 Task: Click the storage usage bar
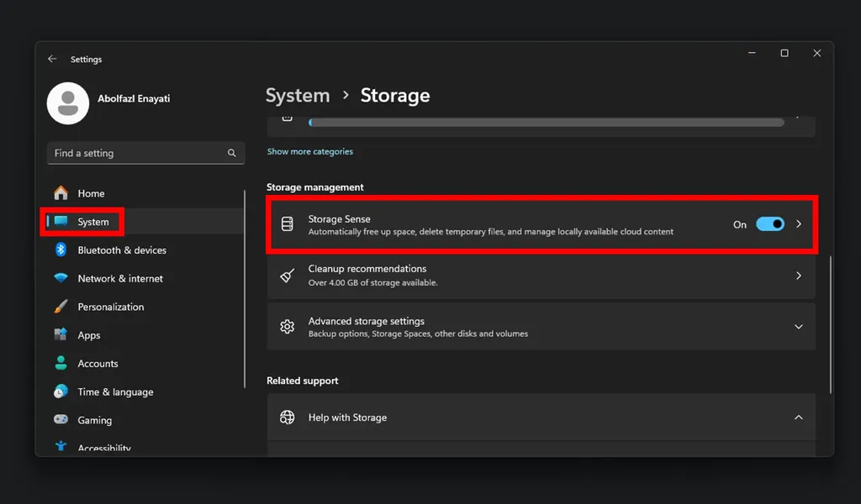click(x=547, y=122)
